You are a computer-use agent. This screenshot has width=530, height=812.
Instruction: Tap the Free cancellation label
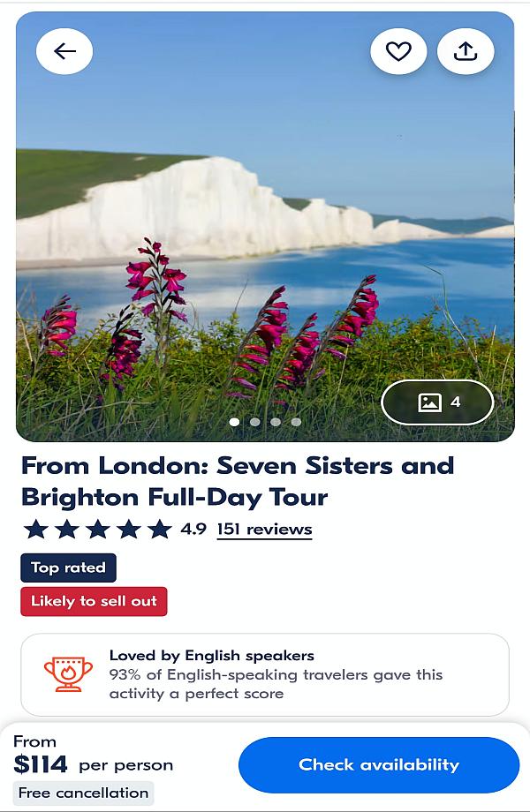(x=84, y=793)
